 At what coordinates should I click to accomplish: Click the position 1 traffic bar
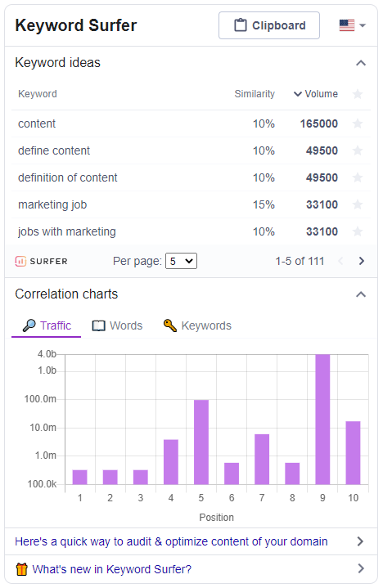pyautogui.click(x=79, y=477)
